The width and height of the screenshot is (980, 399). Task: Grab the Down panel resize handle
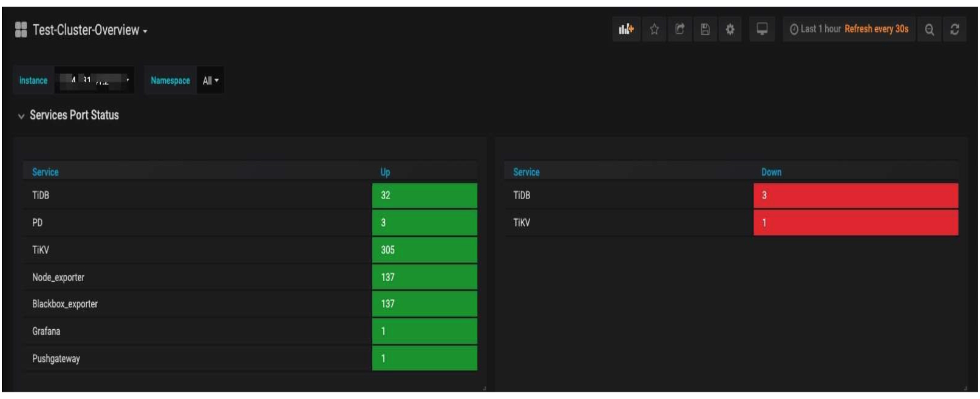[965, 387]
